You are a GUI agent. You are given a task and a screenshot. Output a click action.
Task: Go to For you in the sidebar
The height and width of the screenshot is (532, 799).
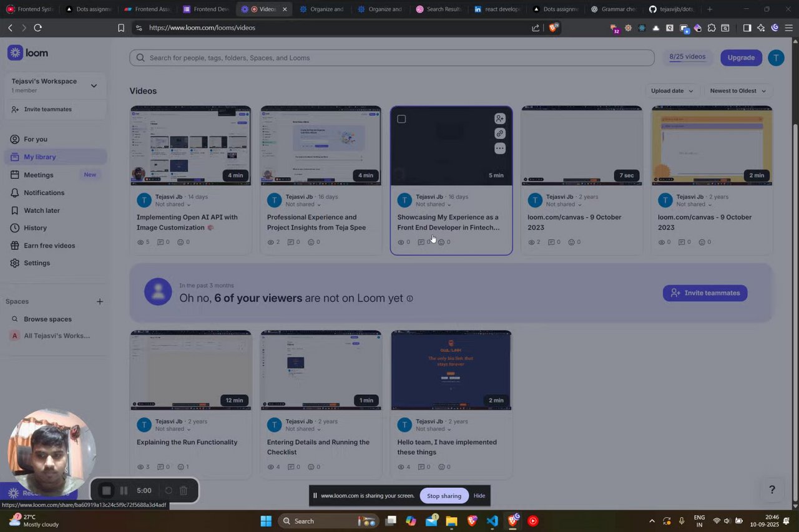click(x=56, y=139)
